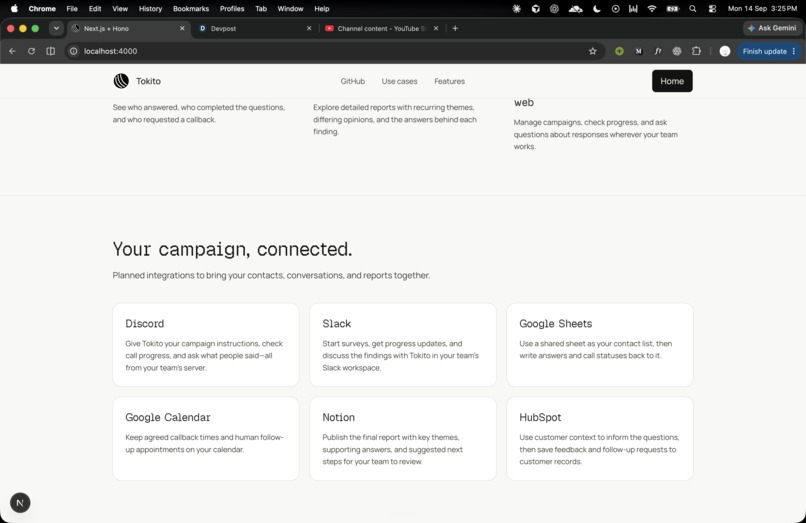Viewport: 806px width, 523px height.
Task: Click the green extension icon in toolbar
Action: click(x=619, y=51)
